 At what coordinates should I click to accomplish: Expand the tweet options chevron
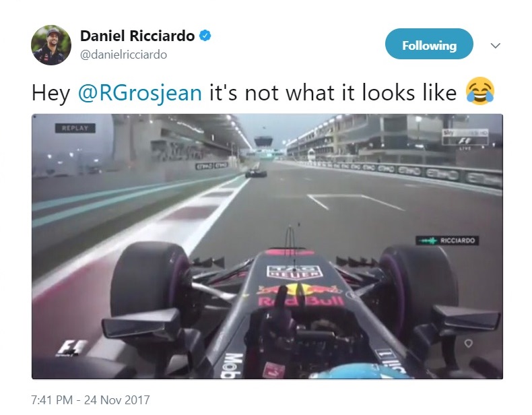[496, 45]
